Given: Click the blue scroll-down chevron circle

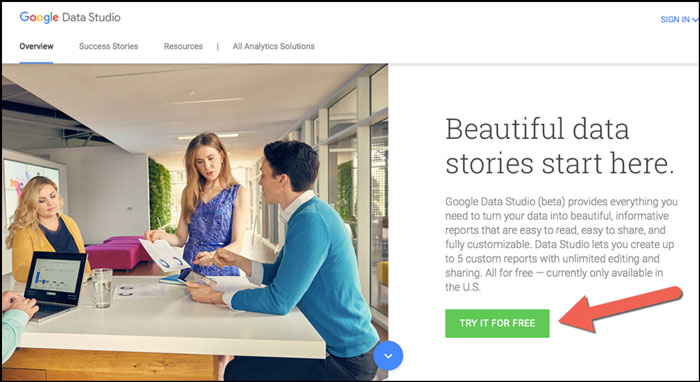Looking at the screenshot, I should coord(388,356).
